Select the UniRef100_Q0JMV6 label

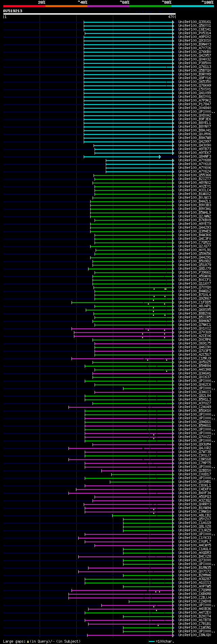click(195, 134)
